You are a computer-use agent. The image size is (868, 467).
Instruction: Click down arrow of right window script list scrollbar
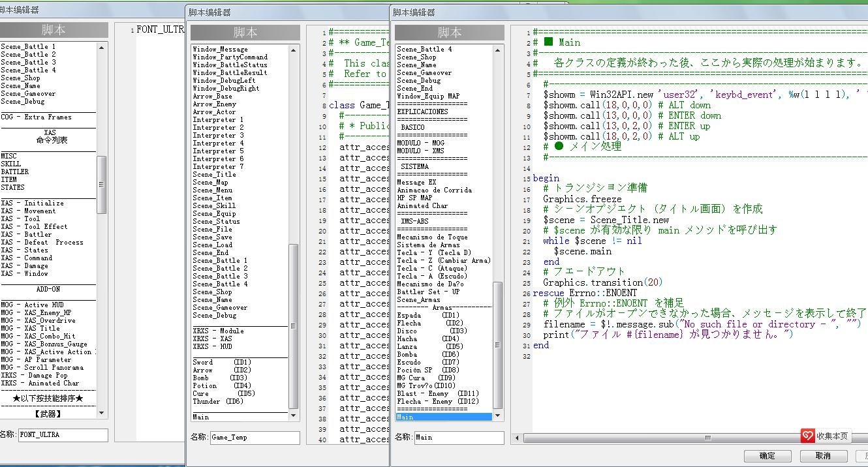coord(498,415)
